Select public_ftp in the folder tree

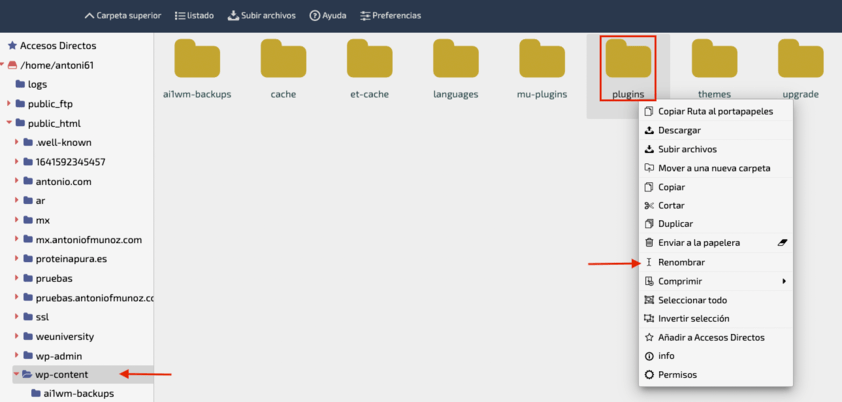pyautogui.click(x=50, y=104)
